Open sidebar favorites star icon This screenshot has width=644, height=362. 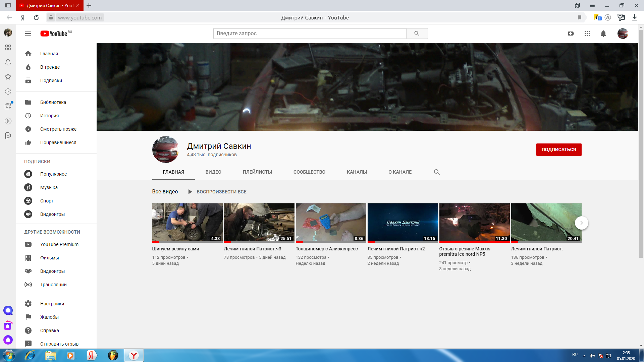(8, 77)
